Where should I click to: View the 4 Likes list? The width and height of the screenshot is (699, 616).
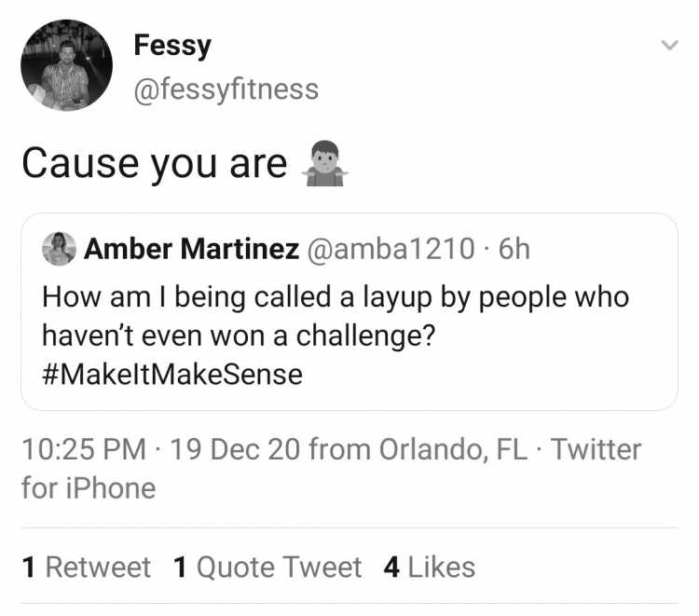pos(430,568)
